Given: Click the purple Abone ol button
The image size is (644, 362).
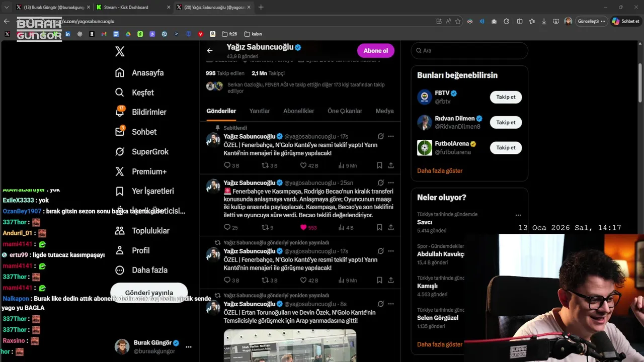Looking at the screenshot, I should pyautogui.click(x=376, y=50).
